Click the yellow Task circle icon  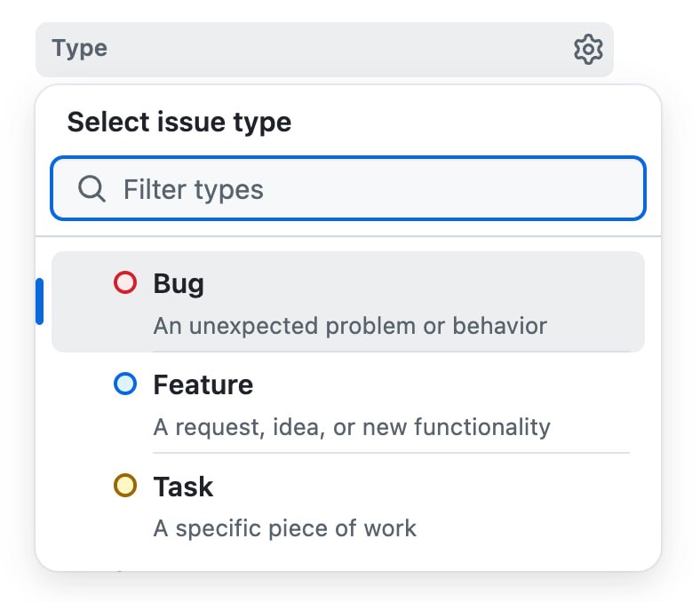(125, 485)
